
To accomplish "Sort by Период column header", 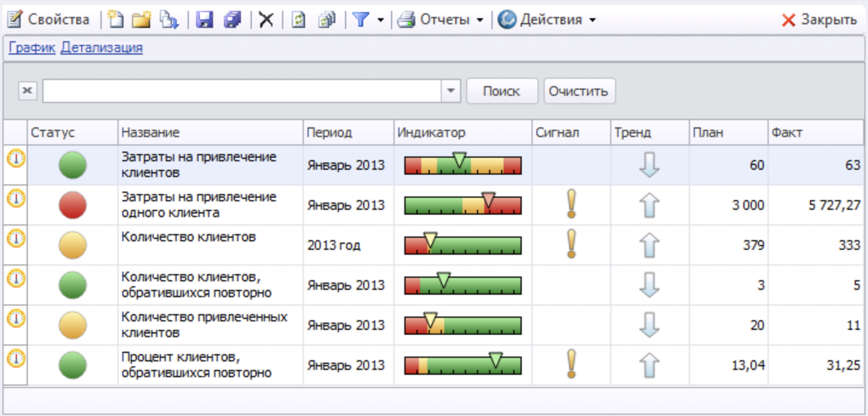I will pos(349,132).
